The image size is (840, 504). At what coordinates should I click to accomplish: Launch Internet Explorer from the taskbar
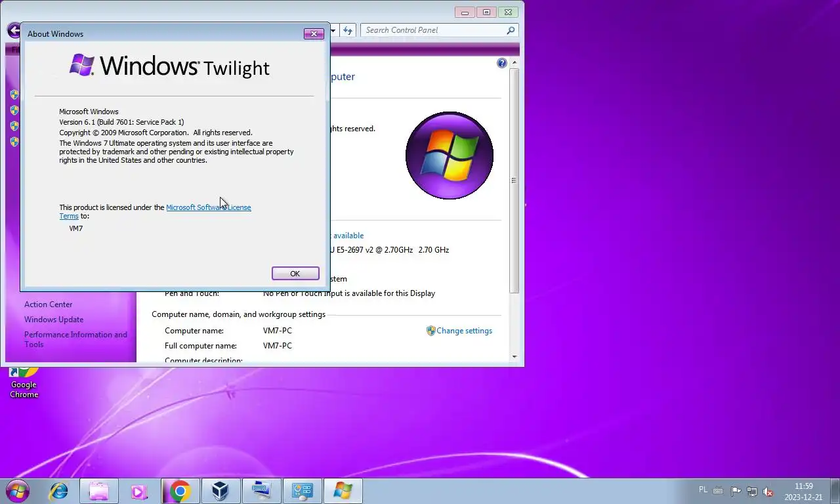[59, 491]
